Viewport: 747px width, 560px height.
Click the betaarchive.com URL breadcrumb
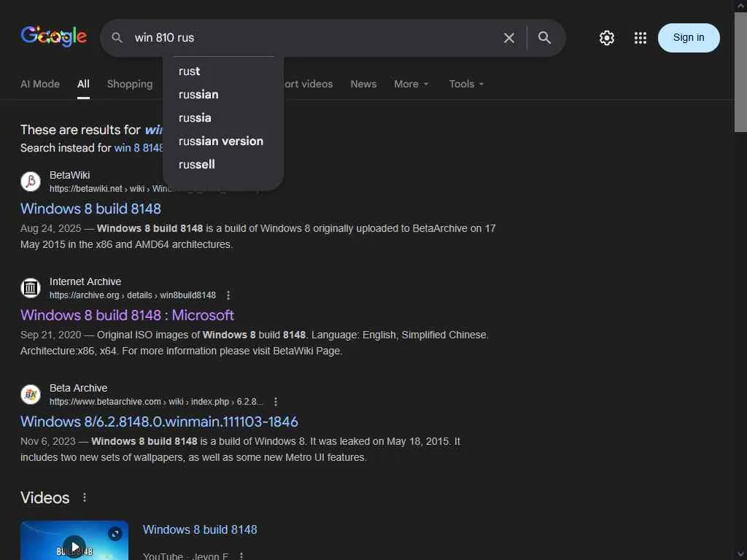click(x=156, y=402)
